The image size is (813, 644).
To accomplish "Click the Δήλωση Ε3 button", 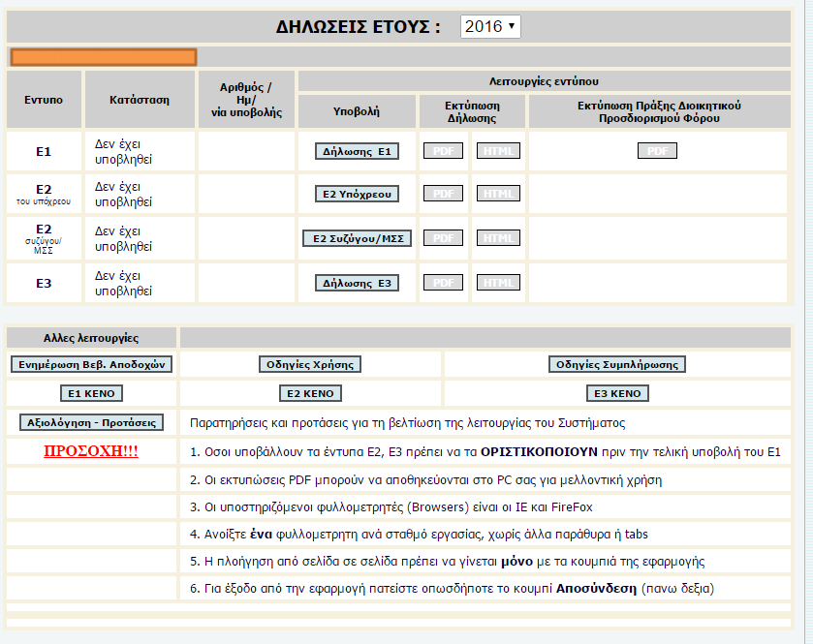I will 358,283.
